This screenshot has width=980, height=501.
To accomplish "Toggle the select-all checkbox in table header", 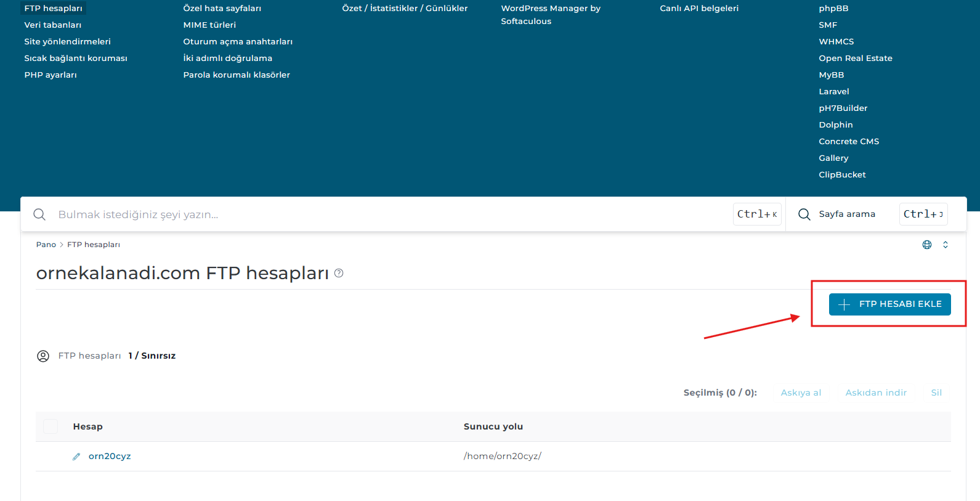I will click(x=51, y=426).
